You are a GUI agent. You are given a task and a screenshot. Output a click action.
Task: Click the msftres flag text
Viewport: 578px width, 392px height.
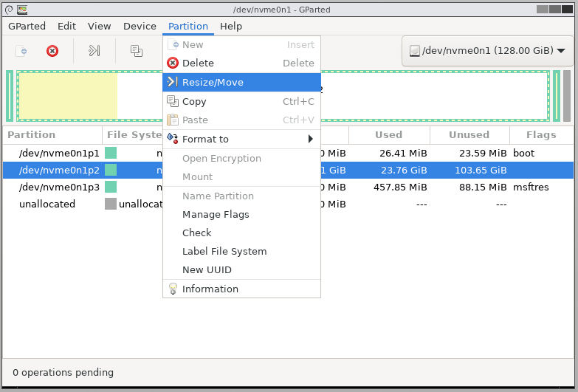531,187
